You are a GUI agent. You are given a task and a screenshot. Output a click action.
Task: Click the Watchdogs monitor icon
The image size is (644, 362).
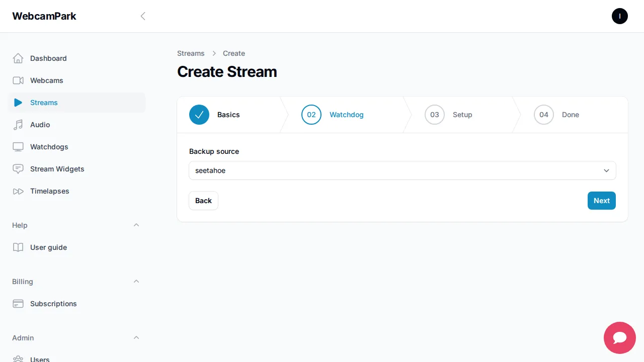pyautogui.click(x=18, y=146)
